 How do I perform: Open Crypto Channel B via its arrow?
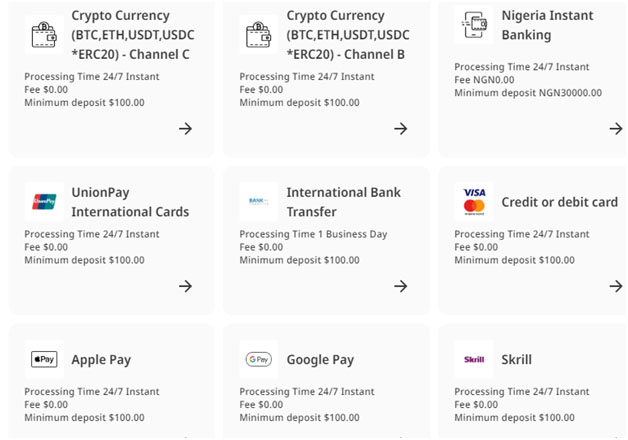coord(400,128)
